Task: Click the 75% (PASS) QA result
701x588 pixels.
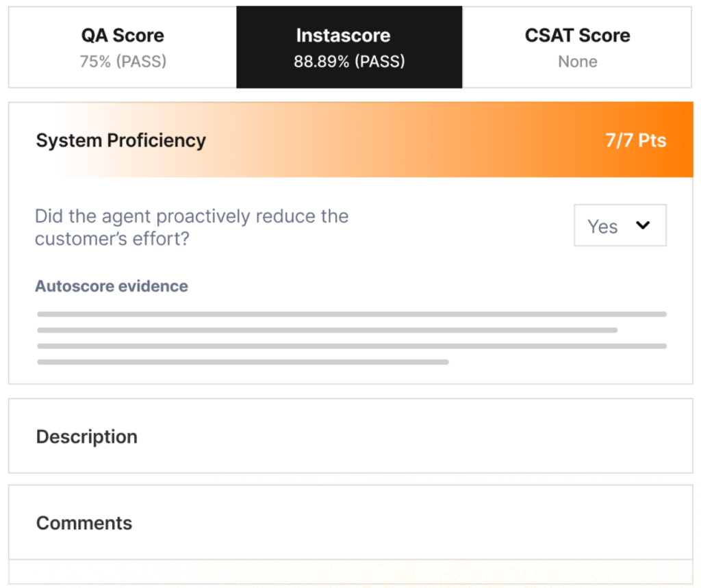Action: click(123, 62)
